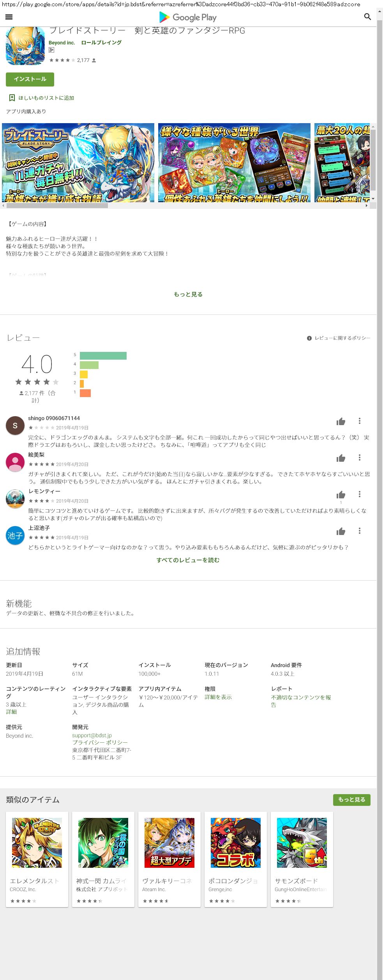This screenshot has height=980, width=383.
Task: Open more options for レモンティー's review
Action: coord(360,494)
